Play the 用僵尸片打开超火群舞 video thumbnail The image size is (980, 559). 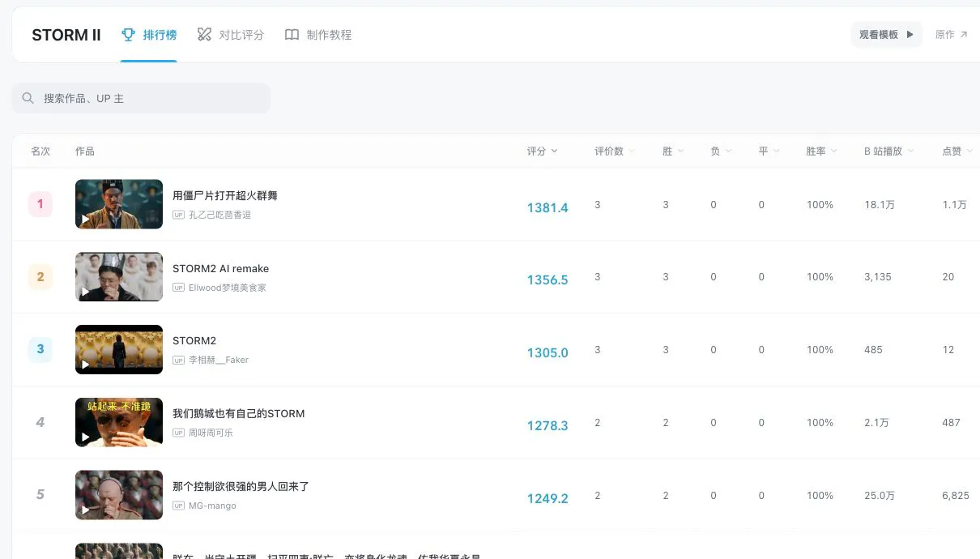coord(119,204)
